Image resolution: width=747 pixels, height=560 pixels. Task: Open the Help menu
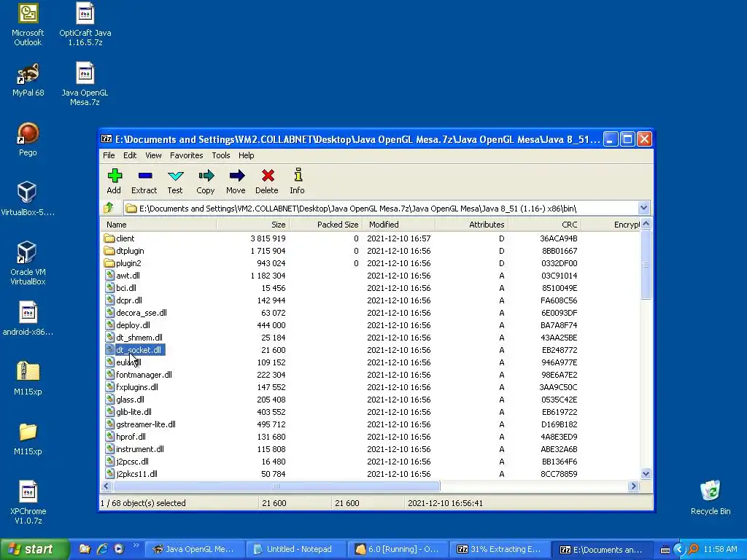247,155
